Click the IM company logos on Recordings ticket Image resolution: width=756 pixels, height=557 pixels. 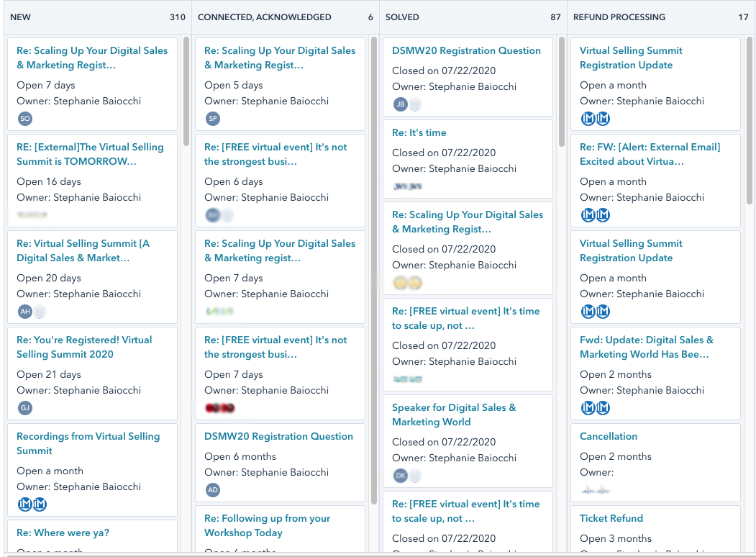point(32,504)
